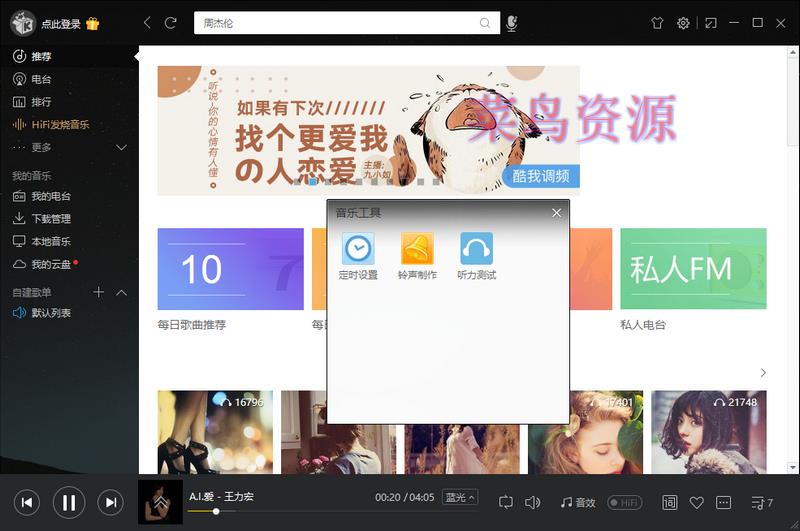Screen dimensions: 800x531
Task: Go back with the left arrow
Action: (147, 22)
